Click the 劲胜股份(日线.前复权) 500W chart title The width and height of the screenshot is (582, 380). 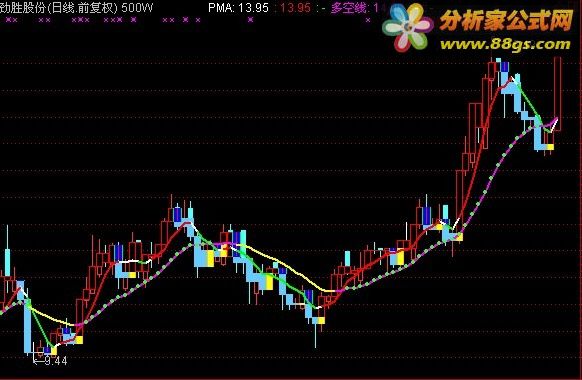(x=76, y=7)
